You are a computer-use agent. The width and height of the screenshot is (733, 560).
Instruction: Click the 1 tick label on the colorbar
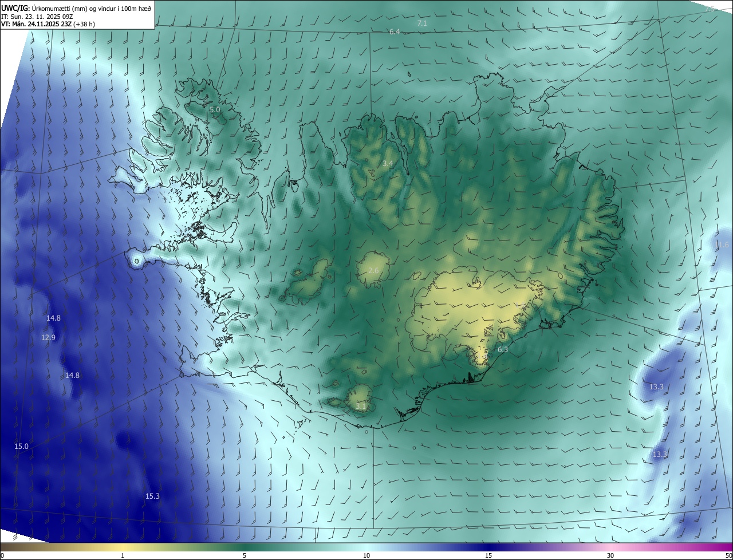tap(123, 555)
